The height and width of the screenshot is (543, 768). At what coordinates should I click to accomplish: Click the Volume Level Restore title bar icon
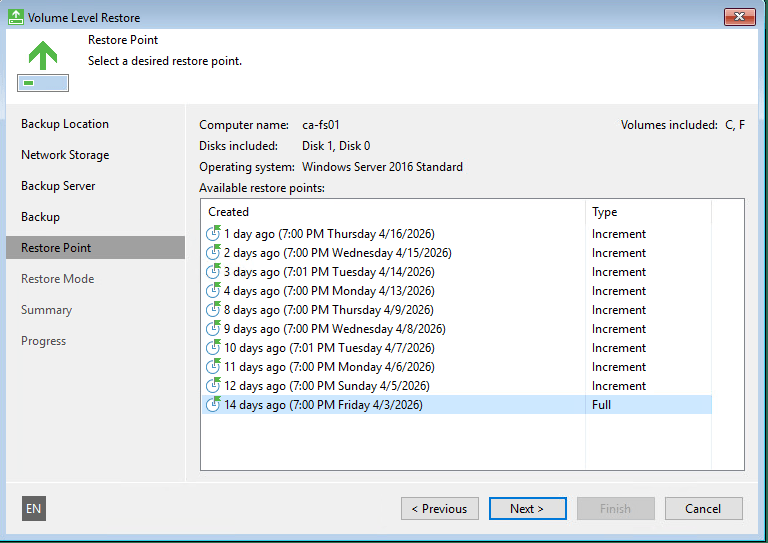(x=16, y=17)
